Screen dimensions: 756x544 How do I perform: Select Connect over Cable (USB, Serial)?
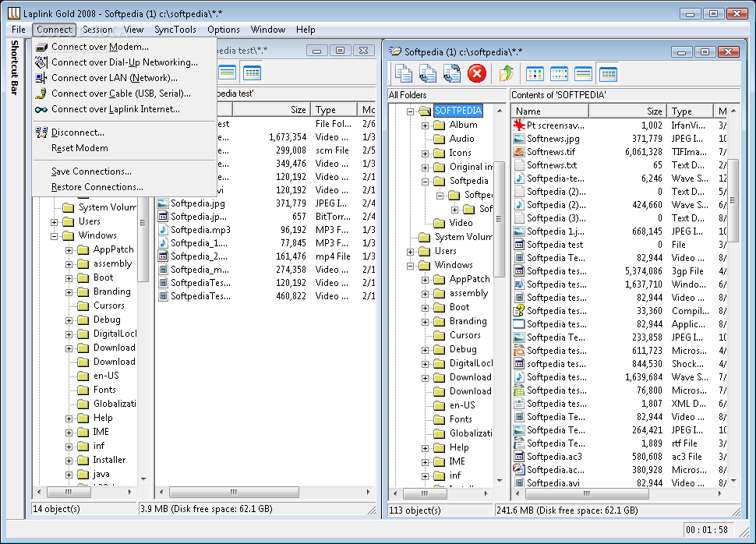coord(121,94)
